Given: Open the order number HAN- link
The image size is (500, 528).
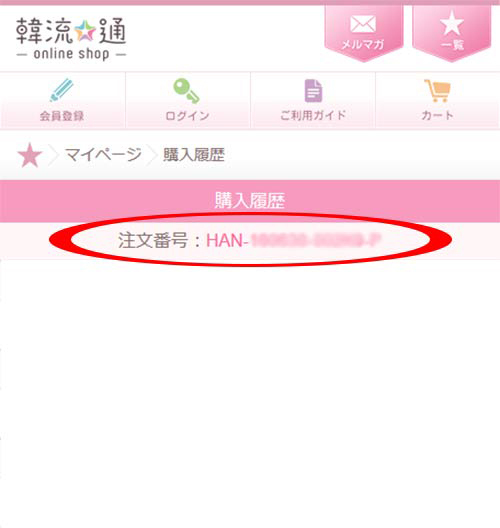Looking at the screenshot, I should click(x=293, y=241).
